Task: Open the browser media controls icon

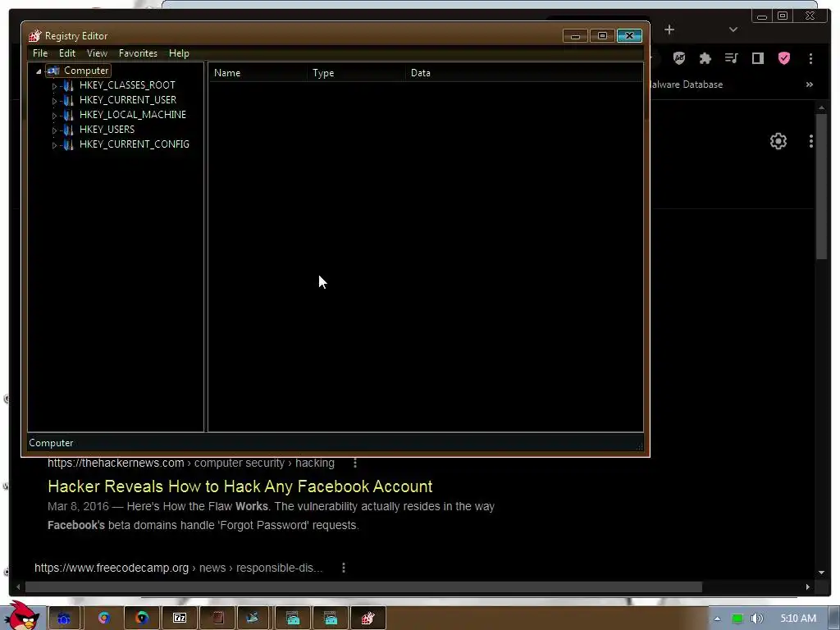Action: coord(731,58)
